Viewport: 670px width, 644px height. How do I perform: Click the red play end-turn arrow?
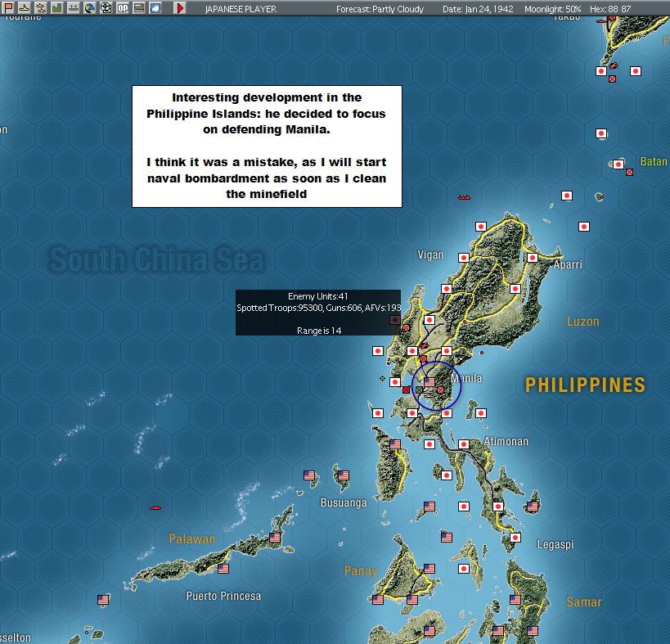click(180, 8)
